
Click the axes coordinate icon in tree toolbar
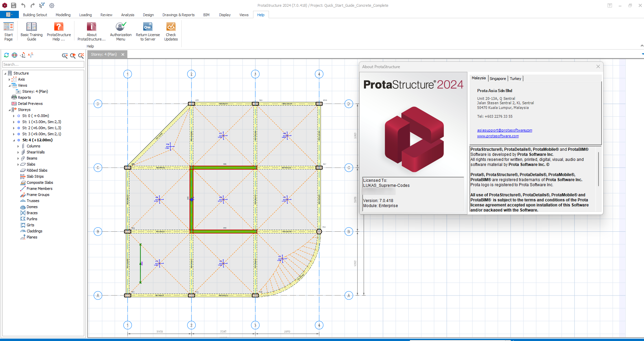23,55
